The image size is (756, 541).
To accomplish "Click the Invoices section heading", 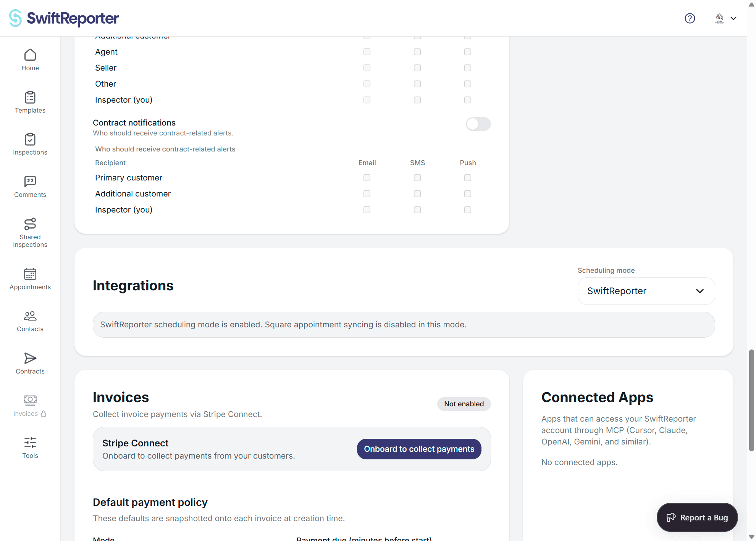I will [121, 398].
